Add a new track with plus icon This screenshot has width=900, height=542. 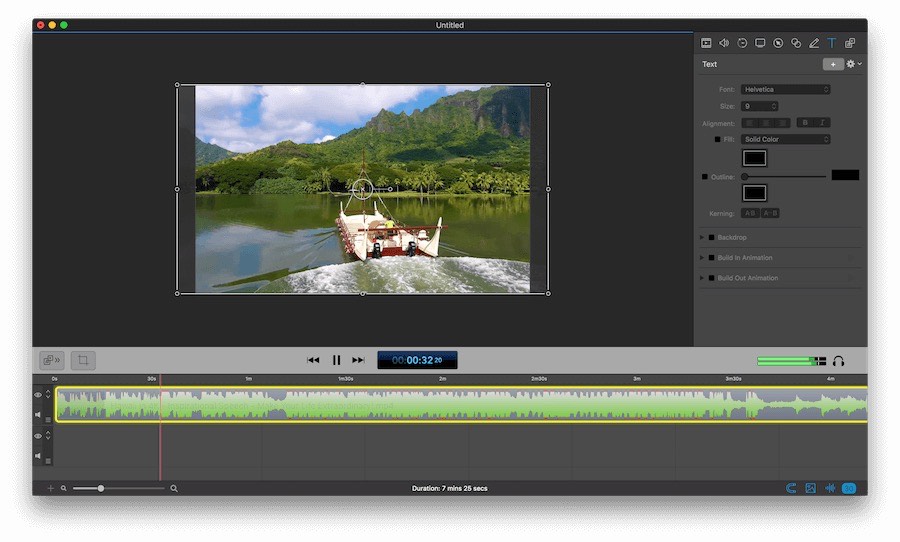(x=51, y=489)
